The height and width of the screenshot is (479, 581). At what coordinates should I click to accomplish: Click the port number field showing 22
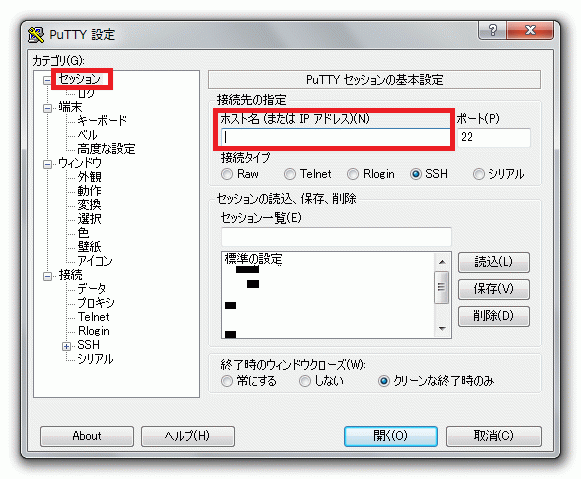pyautogui.click(x=494, y=137)
